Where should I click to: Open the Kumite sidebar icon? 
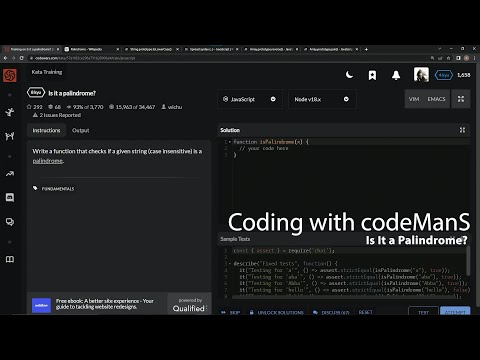click(10, 136)
